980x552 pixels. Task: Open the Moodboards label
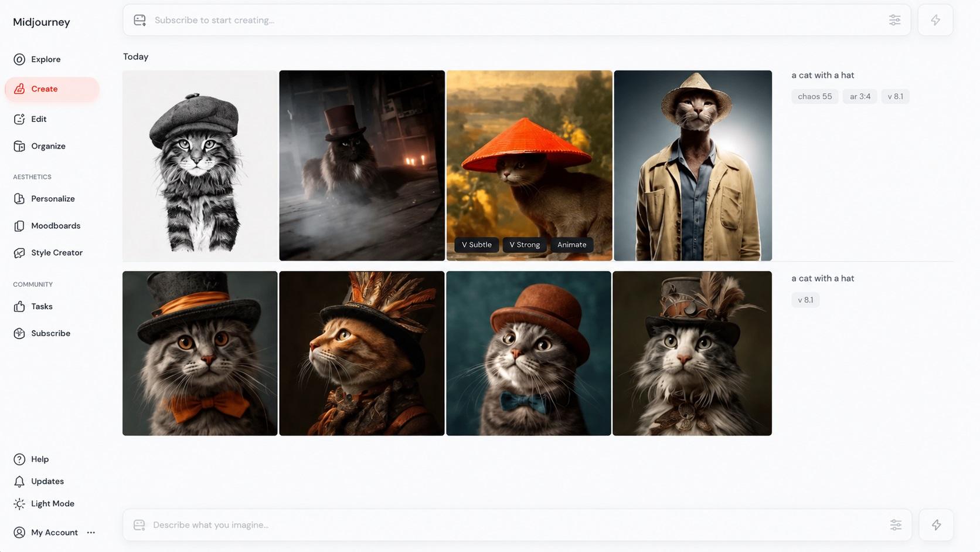(56, 226)
